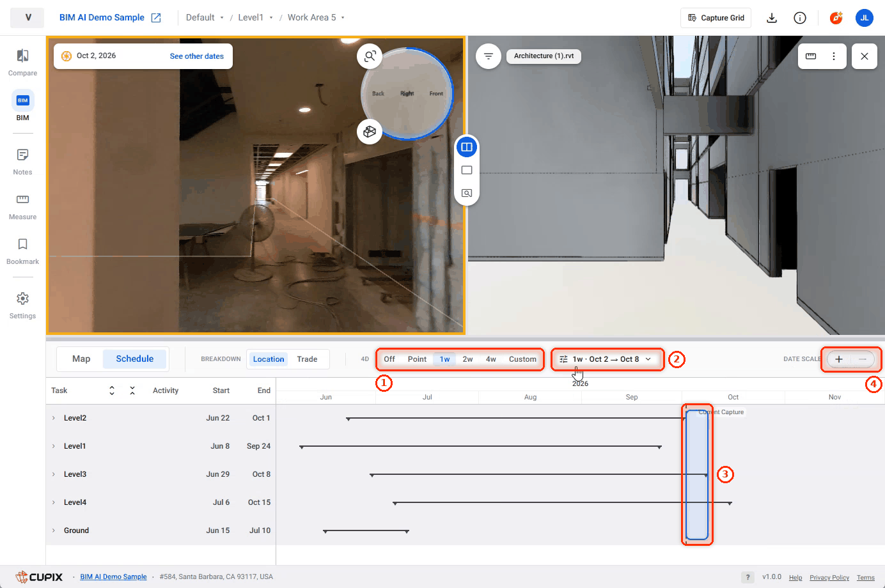Screen dimensions: 885x588
Task: Select the split side-by-side view mode
Action: click(x=467, y=148)
